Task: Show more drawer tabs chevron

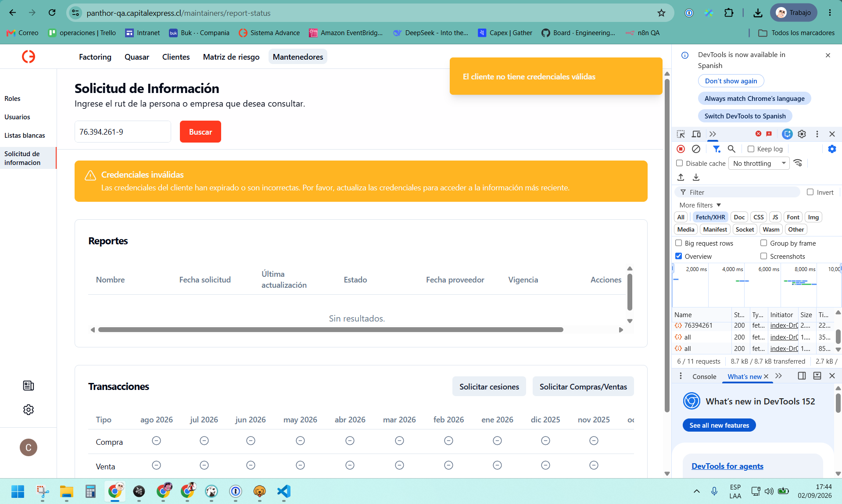Action: pyautogui.click(x=778, y=376)
